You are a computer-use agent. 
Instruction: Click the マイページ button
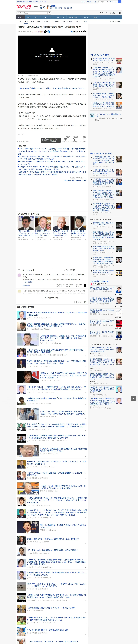coord(103,13)
